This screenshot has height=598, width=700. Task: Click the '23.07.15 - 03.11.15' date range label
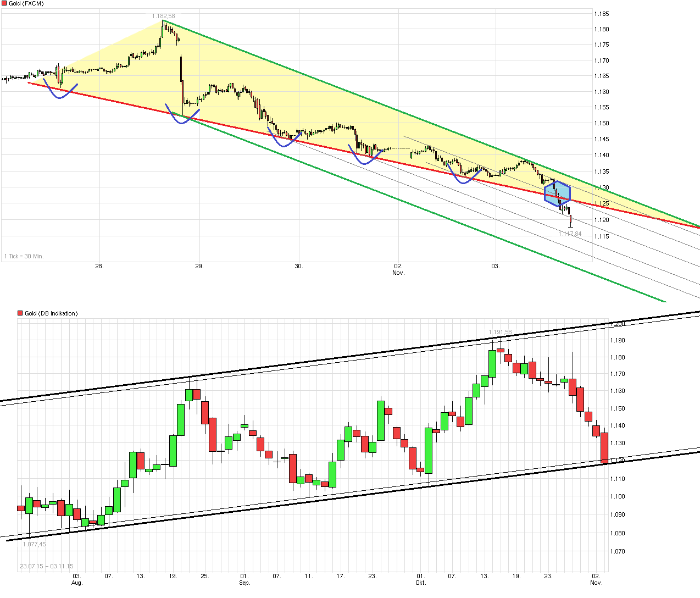pyautogui.click(x=47, y=566)
